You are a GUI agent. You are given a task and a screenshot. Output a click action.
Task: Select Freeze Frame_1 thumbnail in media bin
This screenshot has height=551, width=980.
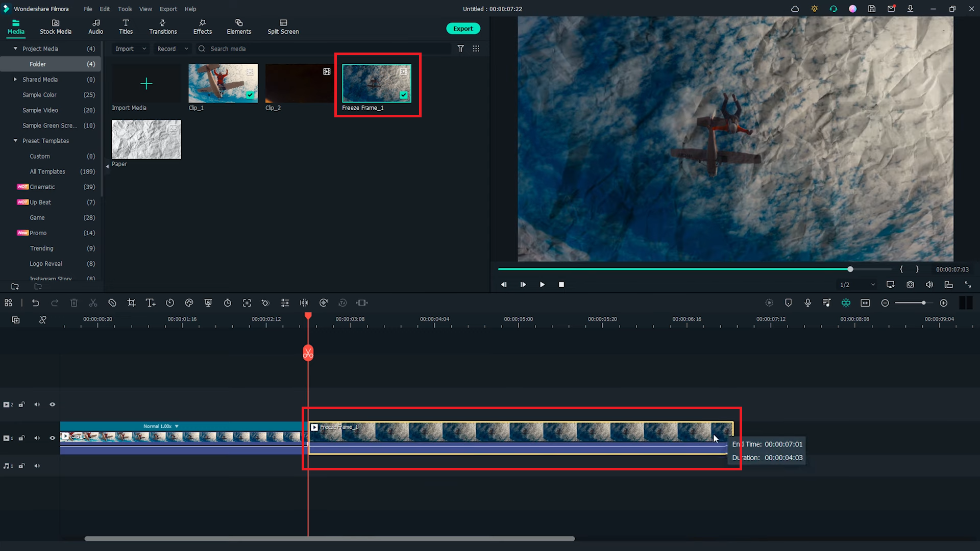tap(376, 84)
